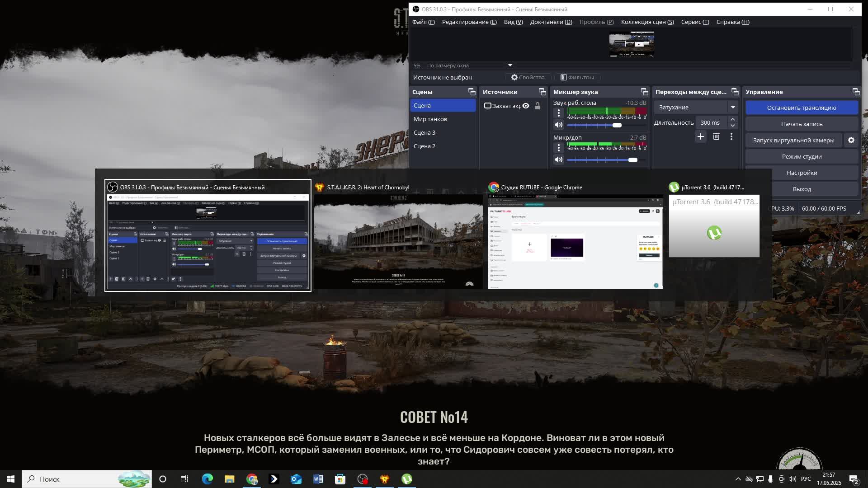Undock the Микшер звука panel
This screenshot has height=488, width=868.
tap(644, 92)
